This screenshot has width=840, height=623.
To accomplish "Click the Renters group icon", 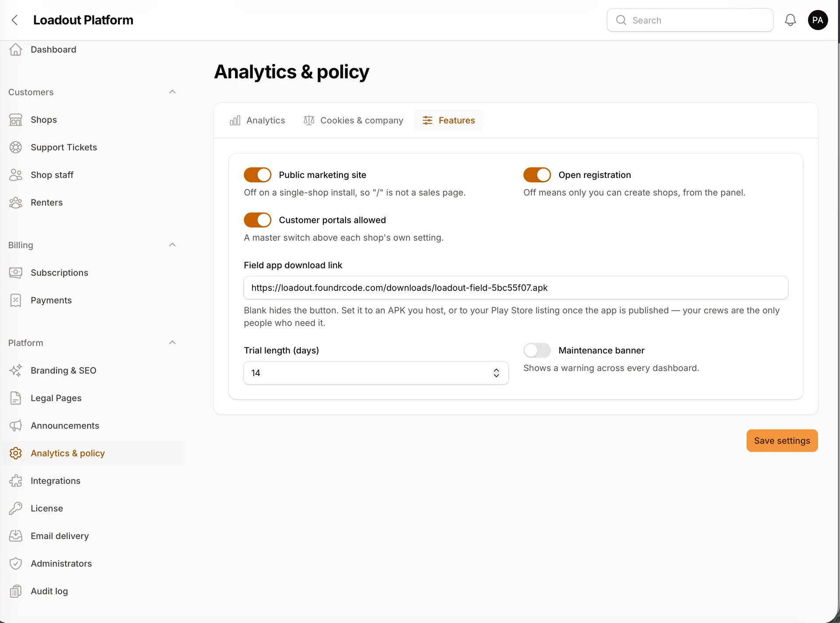I will click(16, 203).
